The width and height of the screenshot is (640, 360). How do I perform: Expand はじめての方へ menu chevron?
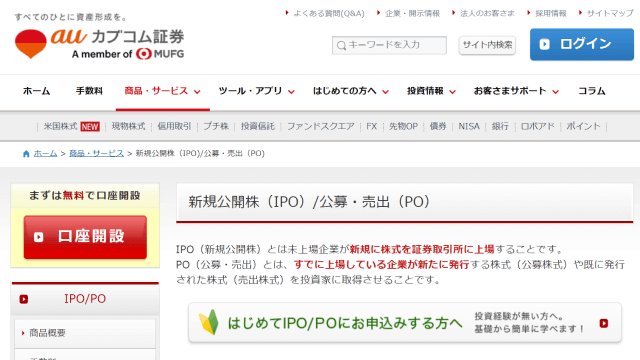(385, 92)
